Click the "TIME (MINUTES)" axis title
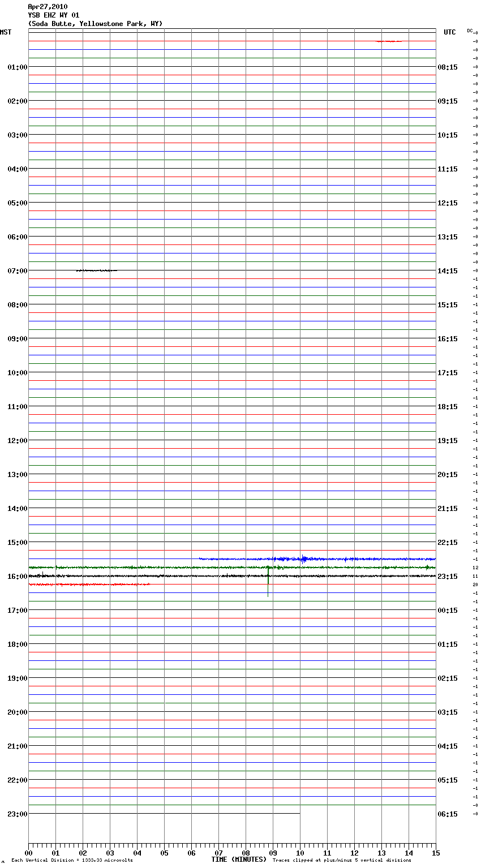 pos(239,860)
